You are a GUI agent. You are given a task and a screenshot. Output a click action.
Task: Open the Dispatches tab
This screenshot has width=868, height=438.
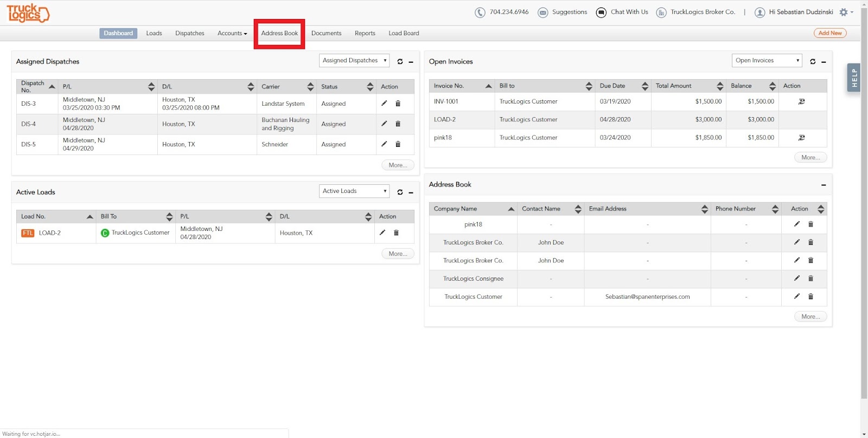pos(190,34)
